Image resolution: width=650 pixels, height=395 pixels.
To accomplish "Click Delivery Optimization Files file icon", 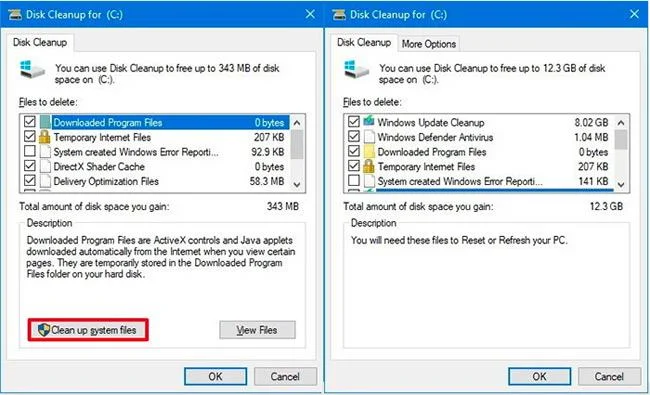I will (45, 181).
